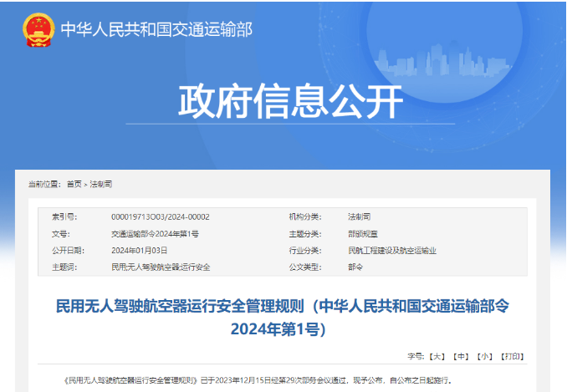Click the 主题词 label
567x392 pixels.
64,267
